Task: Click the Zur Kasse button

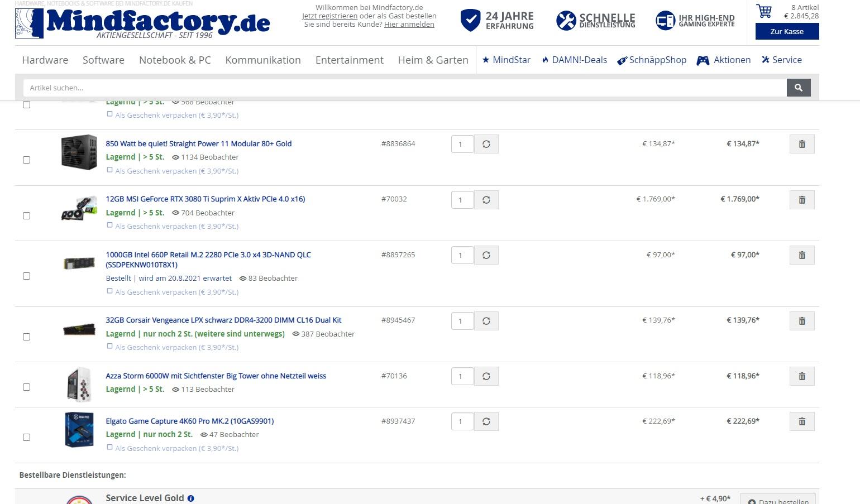Action: 787,31
